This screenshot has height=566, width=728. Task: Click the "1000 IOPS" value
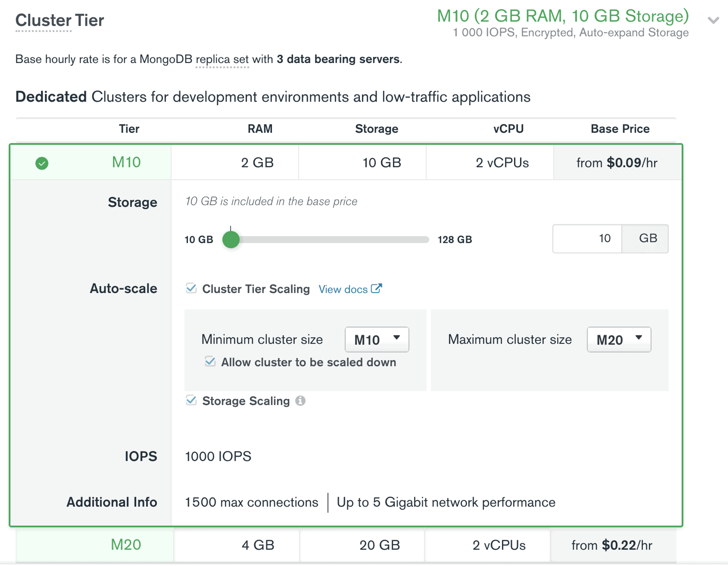pyautogui.click(x=218, y=456)
